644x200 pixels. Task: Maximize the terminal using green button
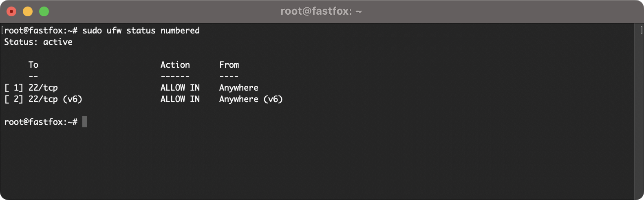pos(44,11)
